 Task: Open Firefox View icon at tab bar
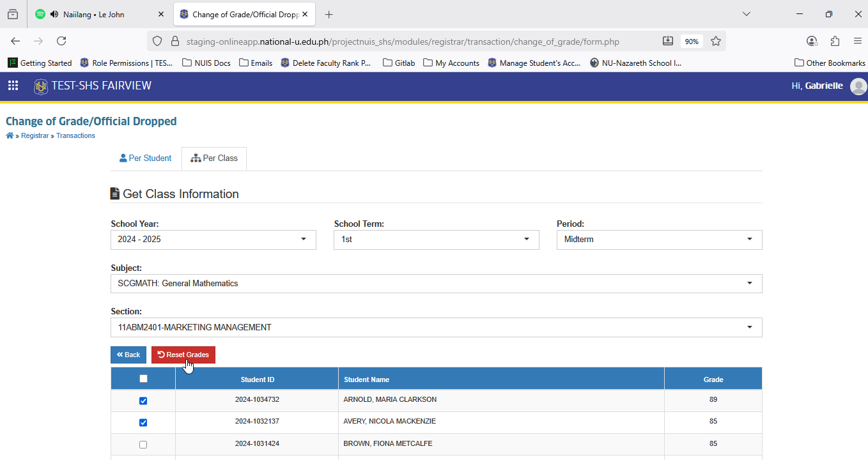13,14
